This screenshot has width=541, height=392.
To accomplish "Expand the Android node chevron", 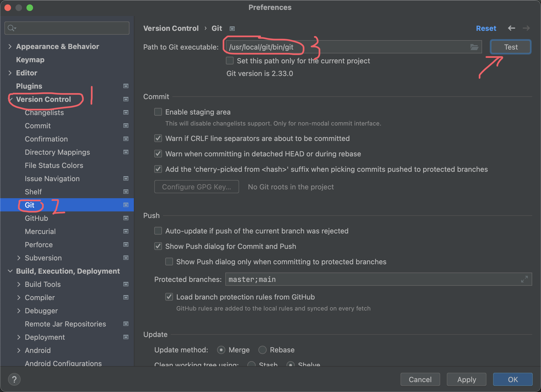I will pyautogui.click(x=19, y=350).
